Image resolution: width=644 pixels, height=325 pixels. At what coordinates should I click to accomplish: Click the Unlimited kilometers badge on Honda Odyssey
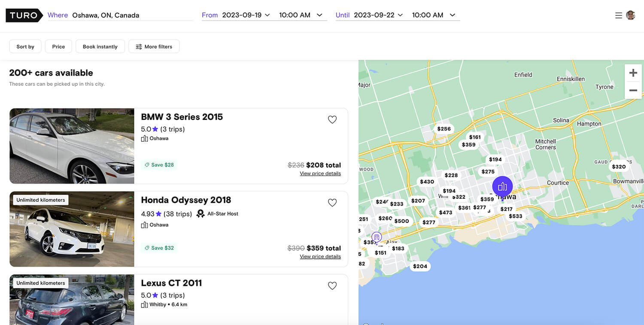click(41, 200)
